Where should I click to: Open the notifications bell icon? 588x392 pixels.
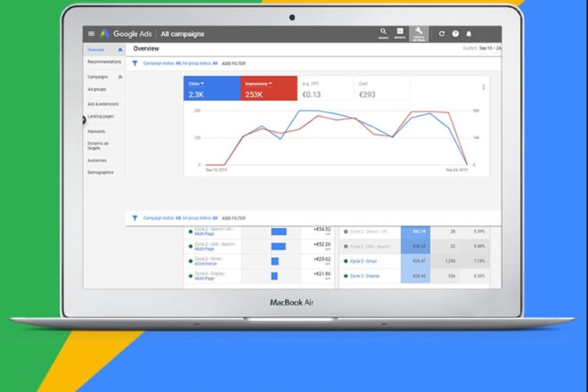469,34
